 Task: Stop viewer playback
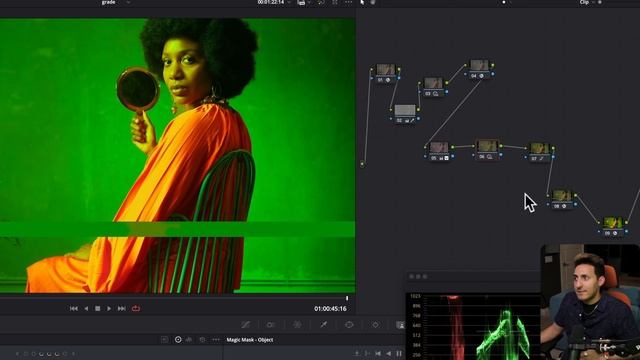[98, 309]
